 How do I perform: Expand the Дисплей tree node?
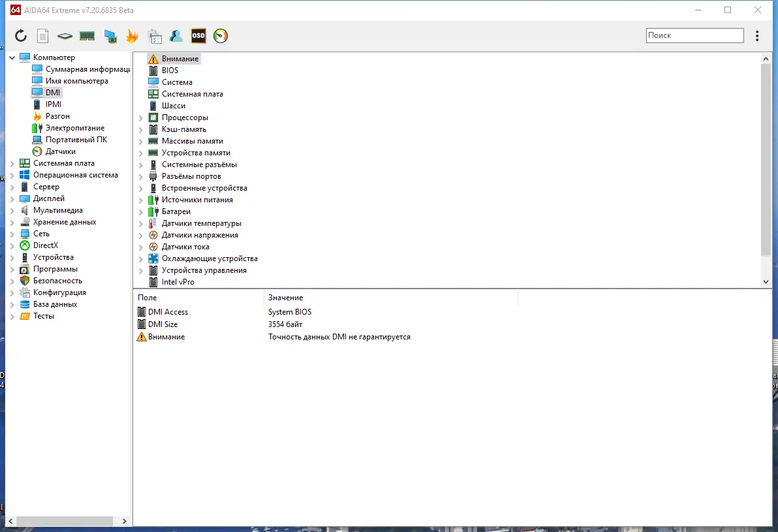pyautogui.click(x=12, y=198)
